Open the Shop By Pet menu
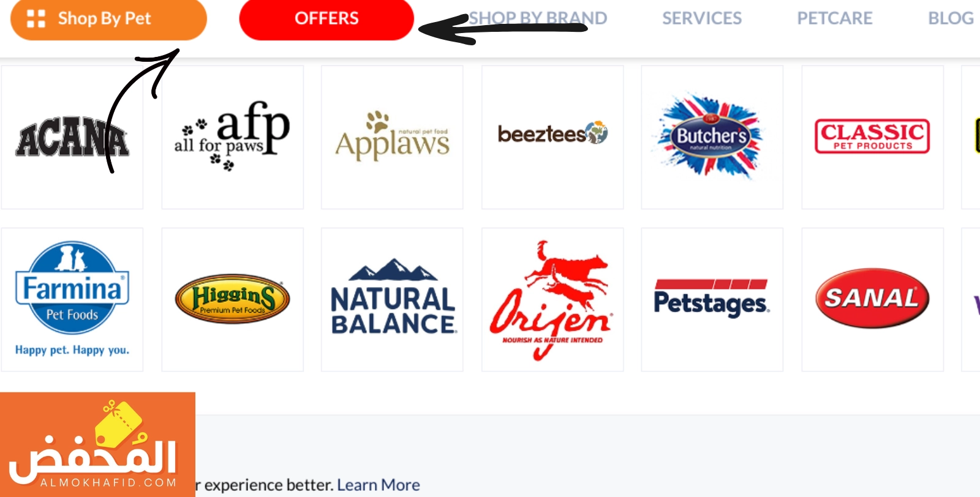The image size is (980, 497). [x=108, y=19]
